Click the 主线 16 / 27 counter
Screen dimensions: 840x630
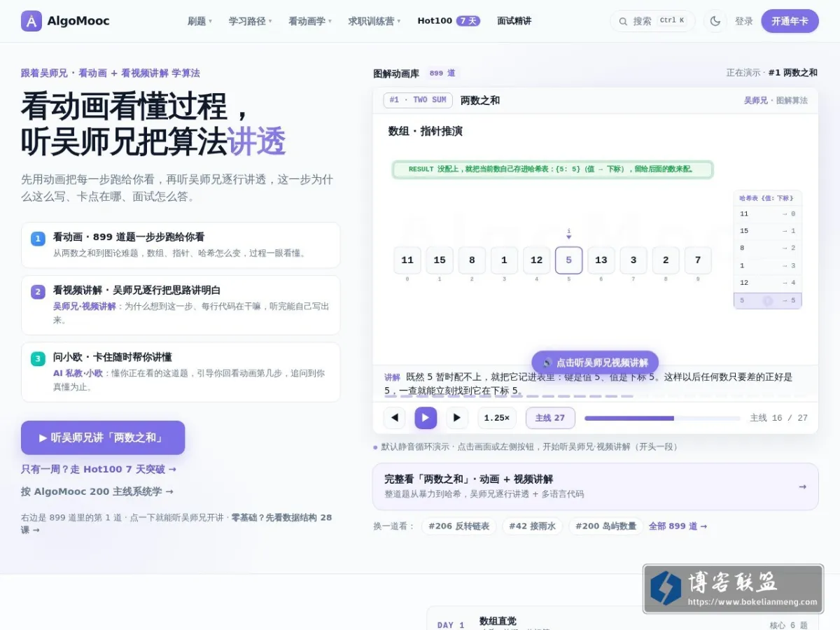coord(778,418)
